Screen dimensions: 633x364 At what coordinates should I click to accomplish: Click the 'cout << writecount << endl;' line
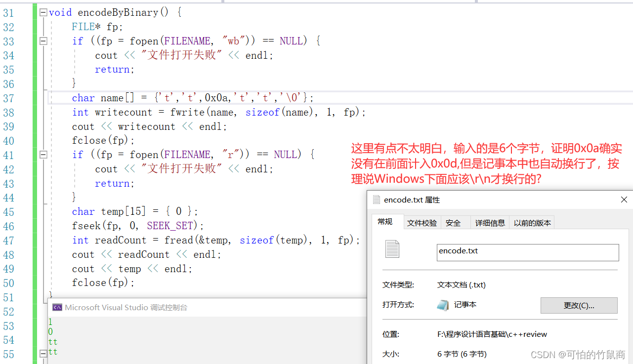tap(150, 126)
